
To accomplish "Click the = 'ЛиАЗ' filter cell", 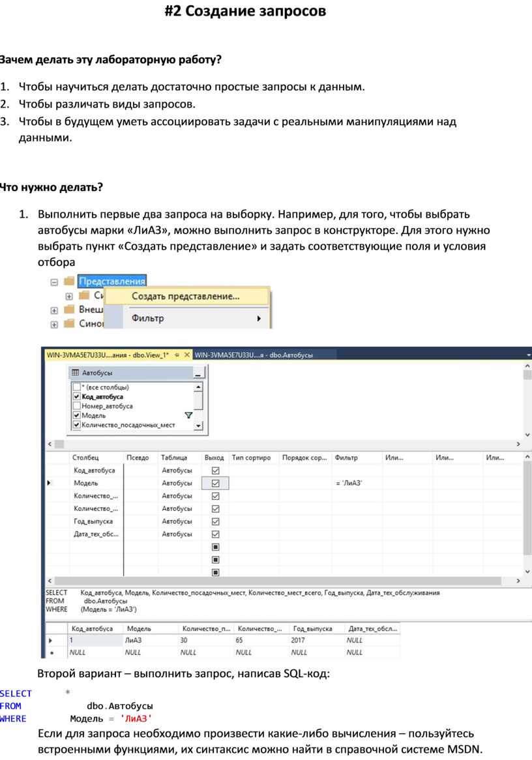I will click(357, 483).
